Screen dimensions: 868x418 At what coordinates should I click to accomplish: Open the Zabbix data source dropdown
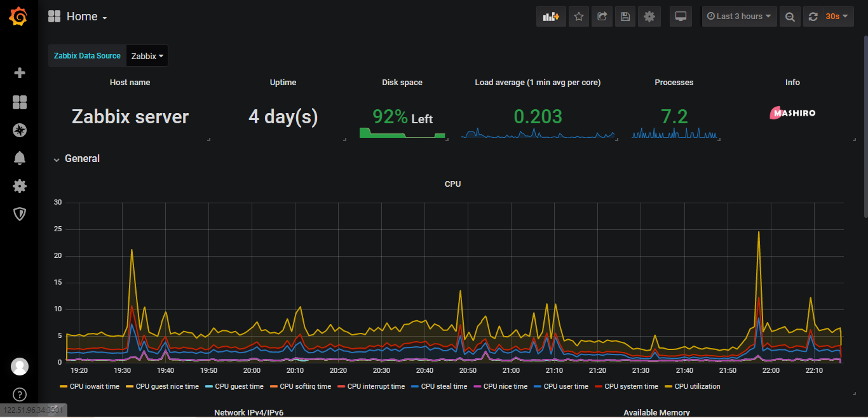click(147, 56)
